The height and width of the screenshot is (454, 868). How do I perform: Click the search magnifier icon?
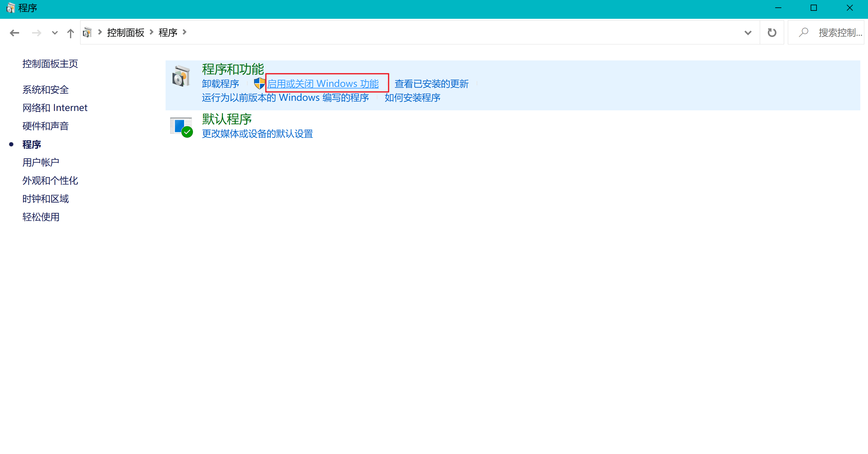[804, 32]
